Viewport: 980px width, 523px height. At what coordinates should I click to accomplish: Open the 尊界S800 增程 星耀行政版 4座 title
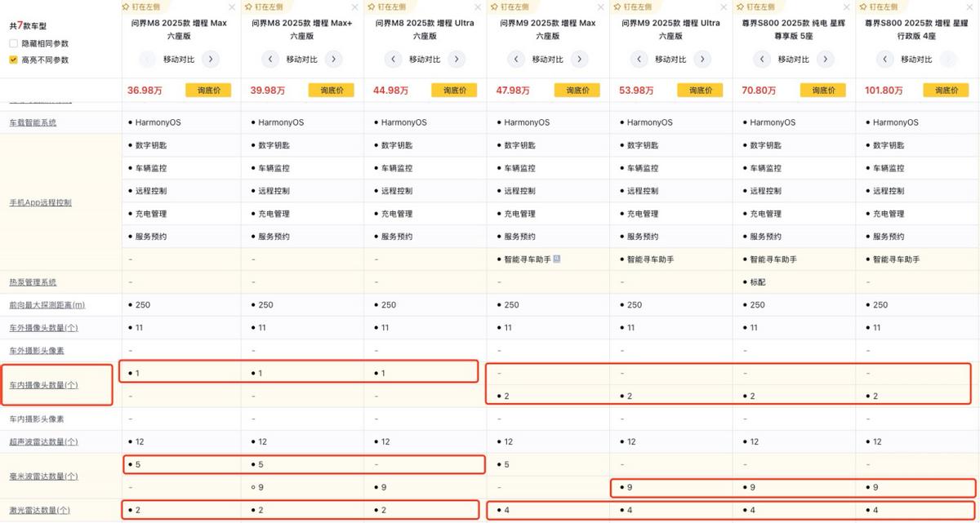[x=916, y=29]
